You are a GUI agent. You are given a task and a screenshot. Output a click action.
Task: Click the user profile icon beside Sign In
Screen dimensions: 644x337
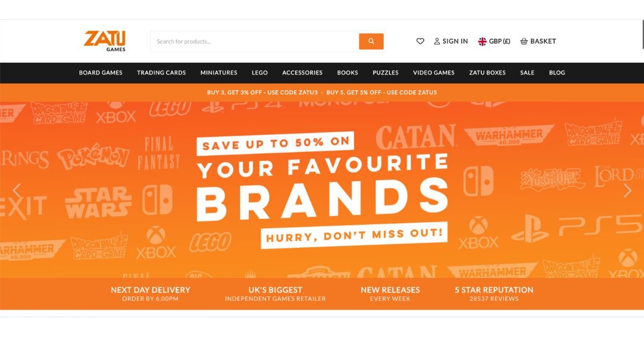pyautogui.click(x=437, y=41)
